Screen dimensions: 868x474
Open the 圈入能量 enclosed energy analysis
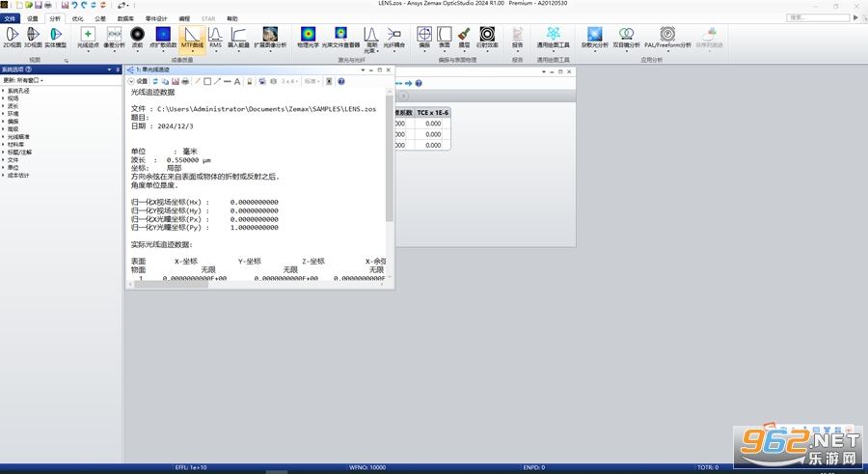point(238,39)
